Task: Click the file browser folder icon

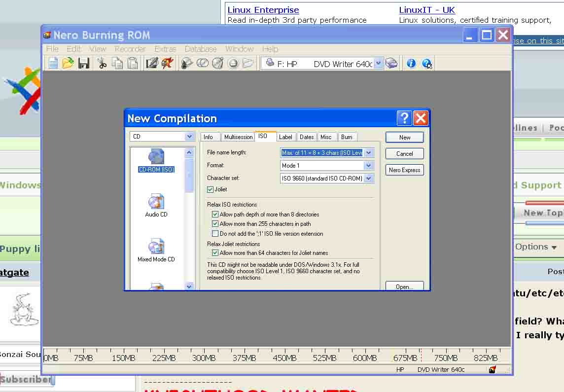Action: click(x=248, y=63)
